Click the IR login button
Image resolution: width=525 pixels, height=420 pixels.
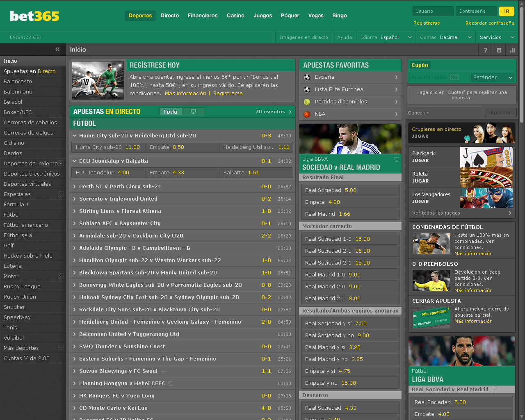tap(507, 11)
